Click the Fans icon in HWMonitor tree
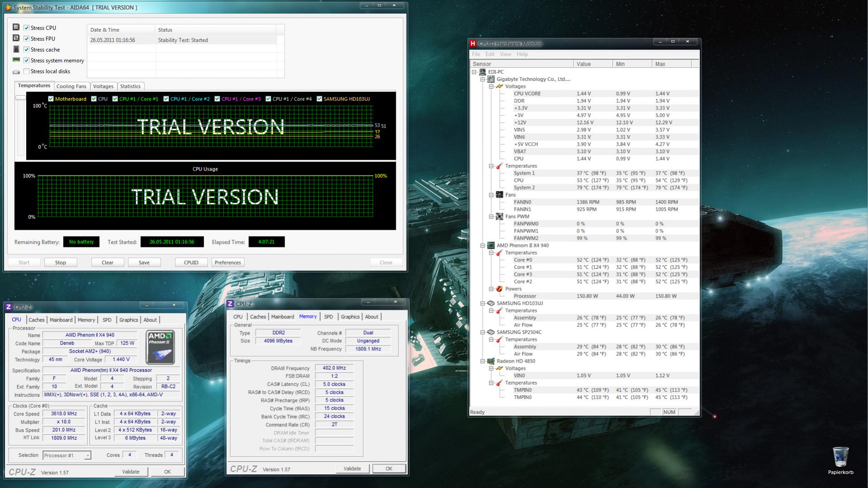The height and width of the screenshot is (488, 868). pyautogui.click(x=499, y=195)
